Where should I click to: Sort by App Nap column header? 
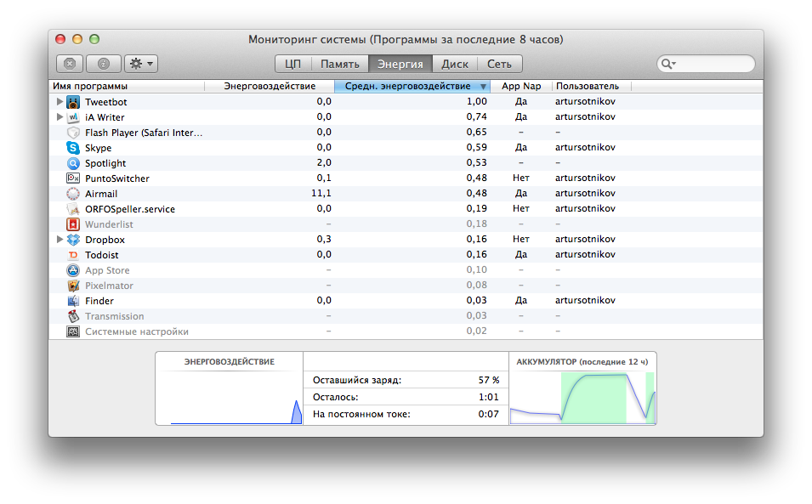coord(521,86)
